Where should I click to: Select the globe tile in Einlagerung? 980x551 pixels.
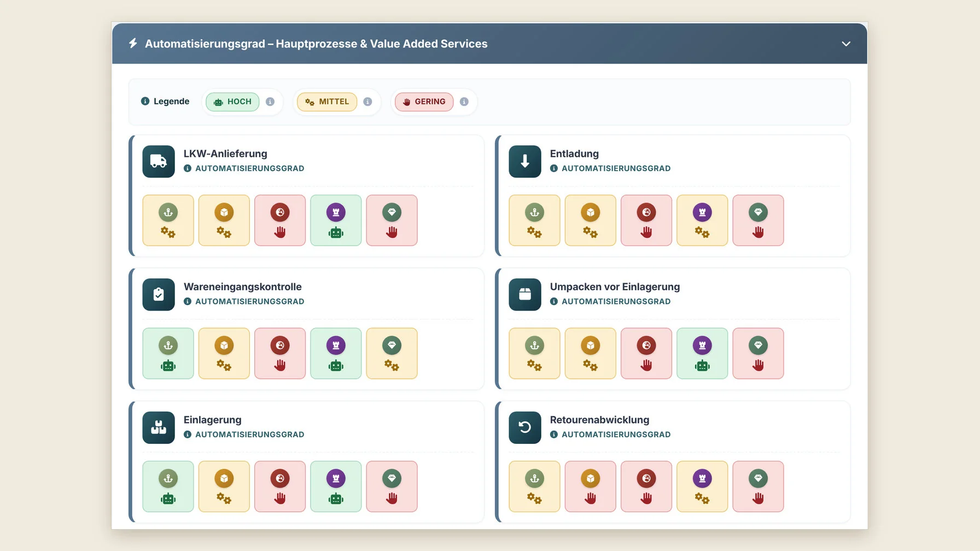[280, 486]
